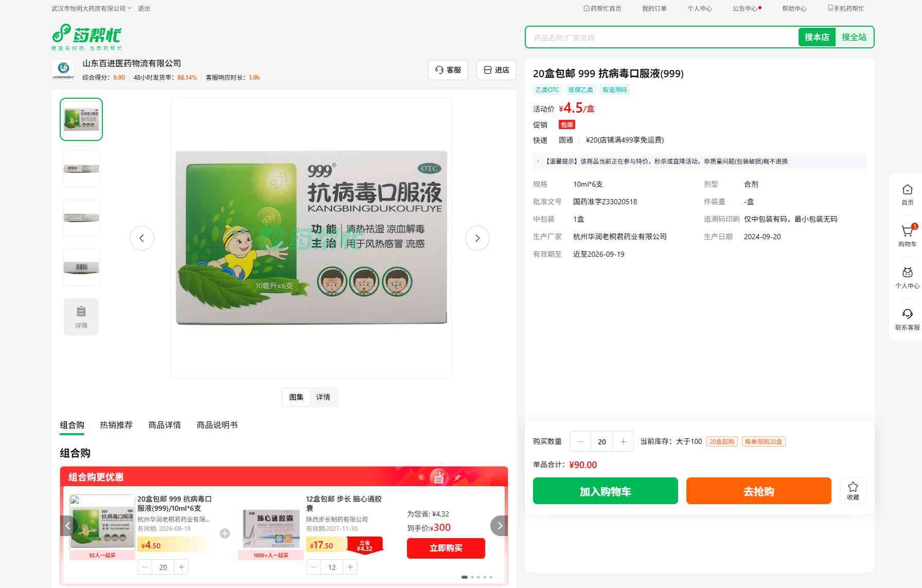Advance combo deals carousel to next
The height and width of the screenshot is (588, 922).
point(499,526)
